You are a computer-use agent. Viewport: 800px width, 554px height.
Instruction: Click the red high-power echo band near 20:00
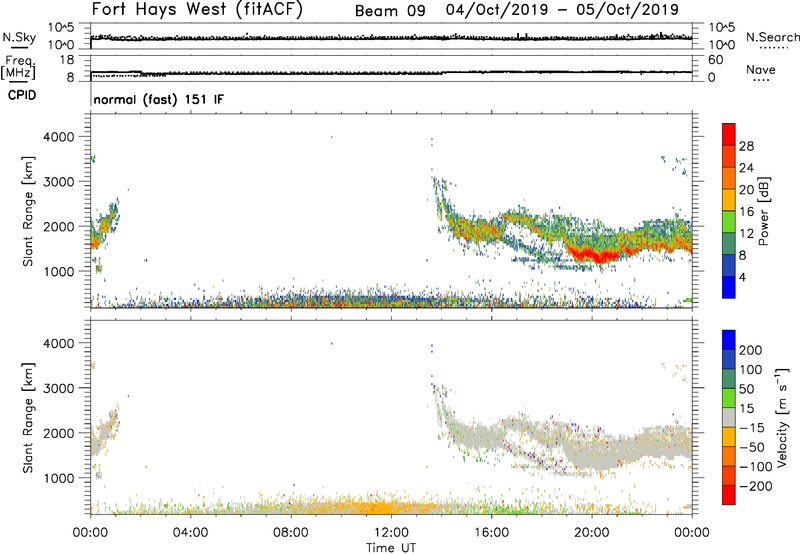[596, 254]
